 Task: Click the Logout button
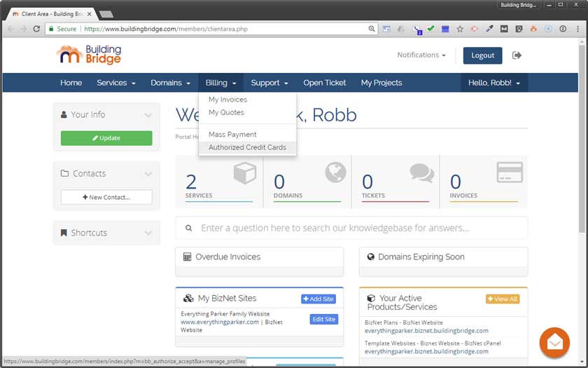(x=482, y=55)
